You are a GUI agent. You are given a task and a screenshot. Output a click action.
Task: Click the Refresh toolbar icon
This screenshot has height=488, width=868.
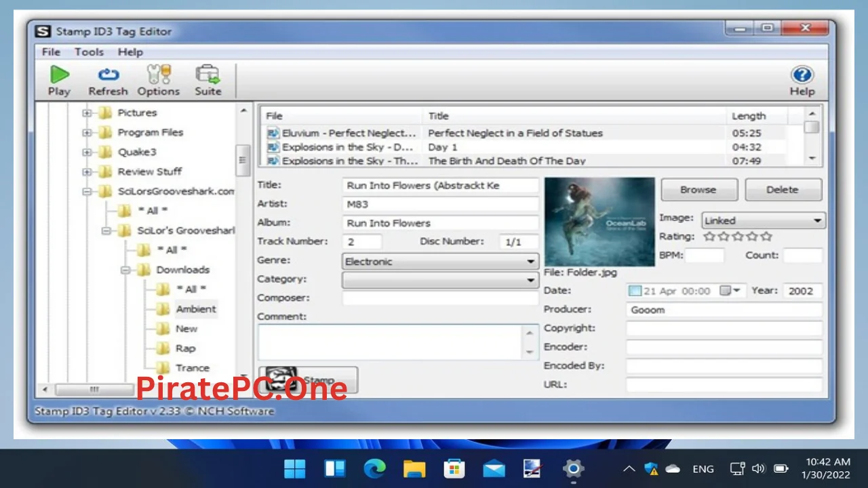click(x=108, y=74)
